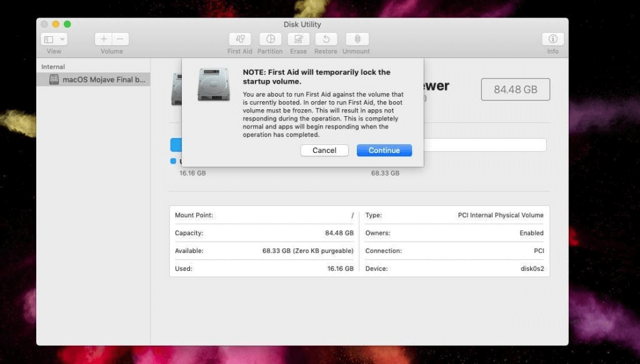
Task: Open the Info panel icon
Action: [552, 39]
